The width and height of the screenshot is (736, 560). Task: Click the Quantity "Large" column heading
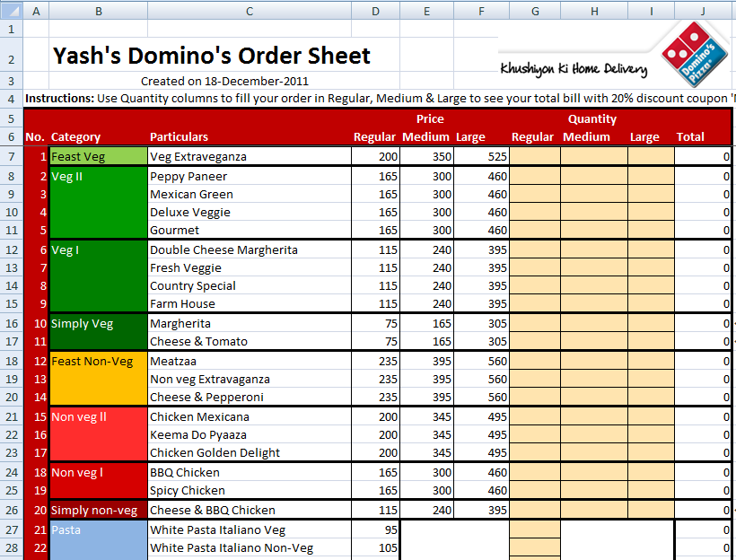pos(644,137)
